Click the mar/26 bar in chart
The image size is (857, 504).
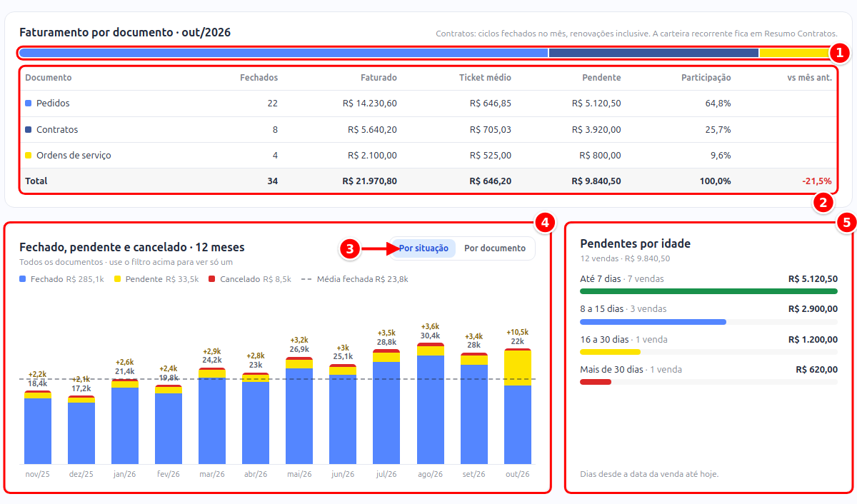tap(212, 416)
